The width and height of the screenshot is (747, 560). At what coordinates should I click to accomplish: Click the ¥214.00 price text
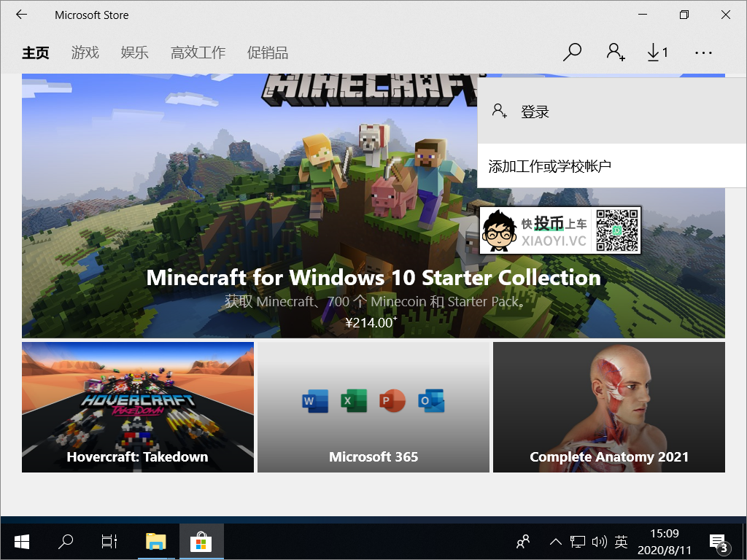[x=371, y=322]
